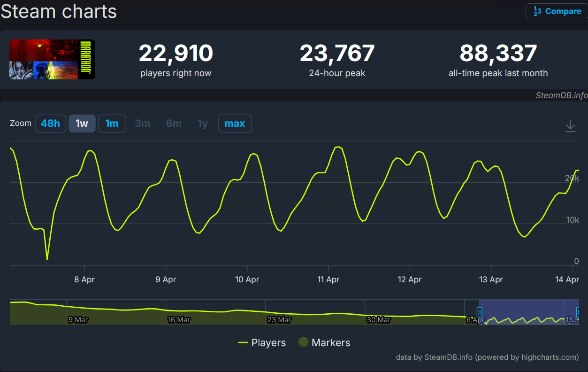This screenshot has height=372, width=588.
Task: Click the 9 Apr axis label
Action: (166, 279)
